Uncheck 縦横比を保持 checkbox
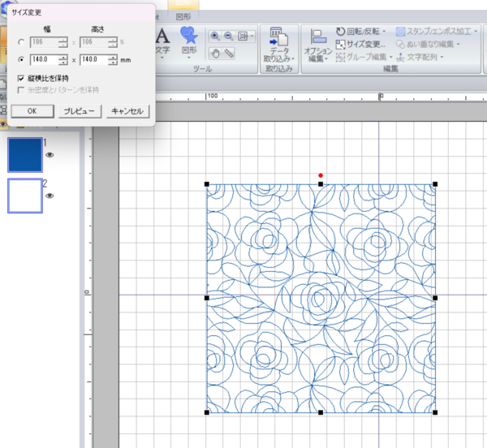The image size is (487, 448). [21, 78]
